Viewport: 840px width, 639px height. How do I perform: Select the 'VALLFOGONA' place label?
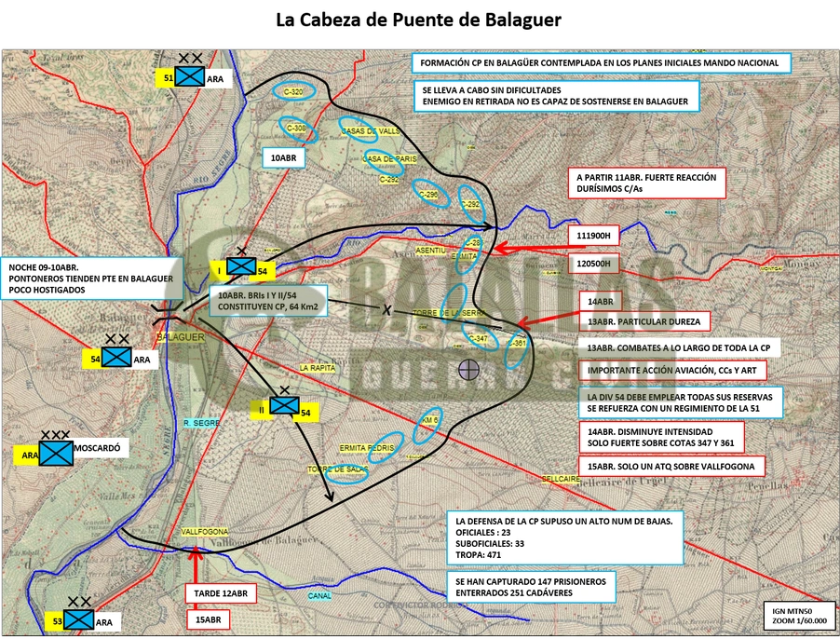(204, 532)
